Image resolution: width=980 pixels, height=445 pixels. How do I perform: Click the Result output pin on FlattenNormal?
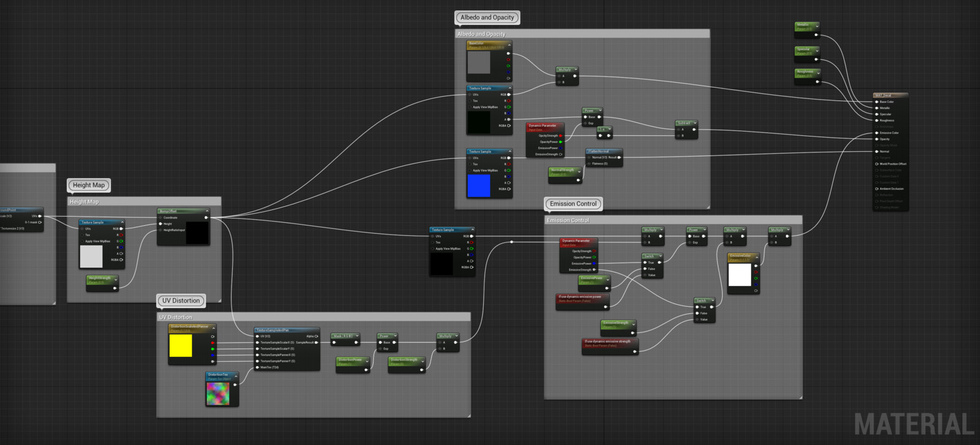[619, 157]
